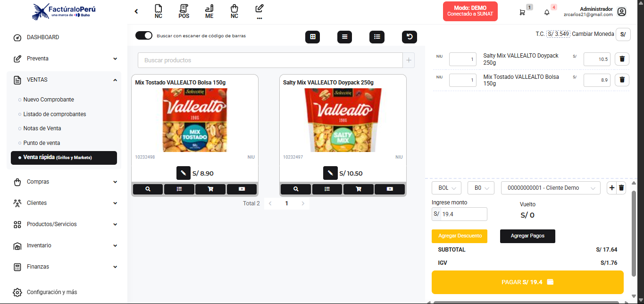Click the Agregar Pagos button
Image resolution: width=644 pixels, height=304 pixels.
click(x=527, y=236)
